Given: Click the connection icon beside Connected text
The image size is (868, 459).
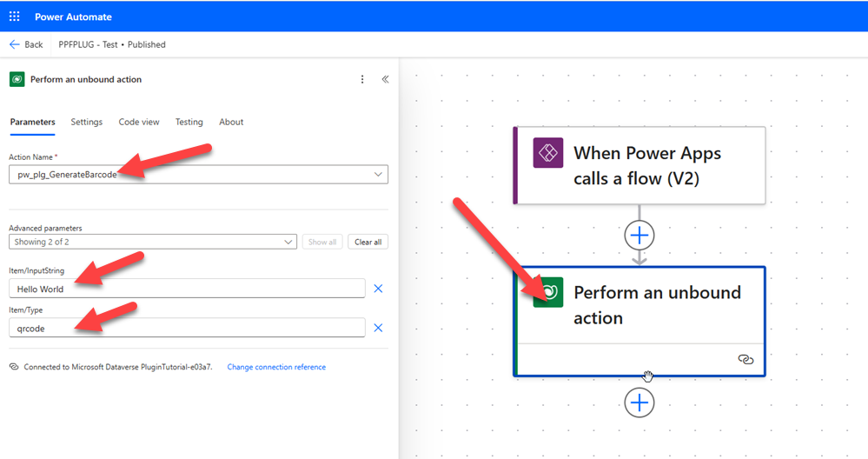Looking at the screenshot, I should 14,367.
